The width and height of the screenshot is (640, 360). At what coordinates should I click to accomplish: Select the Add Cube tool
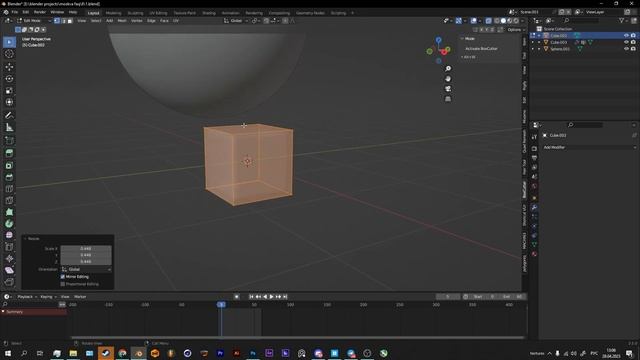9,141
